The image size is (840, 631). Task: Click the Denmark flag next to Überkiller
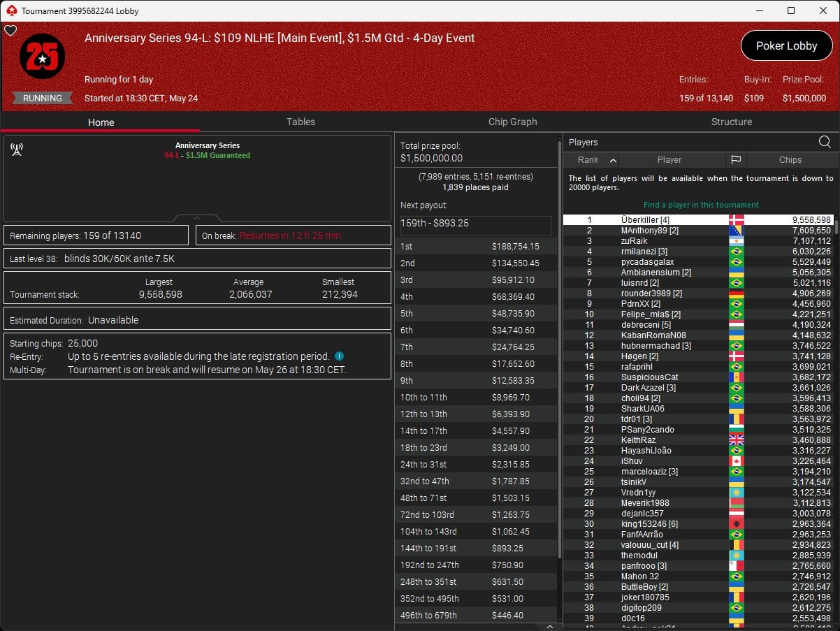(x=736, y=220)
